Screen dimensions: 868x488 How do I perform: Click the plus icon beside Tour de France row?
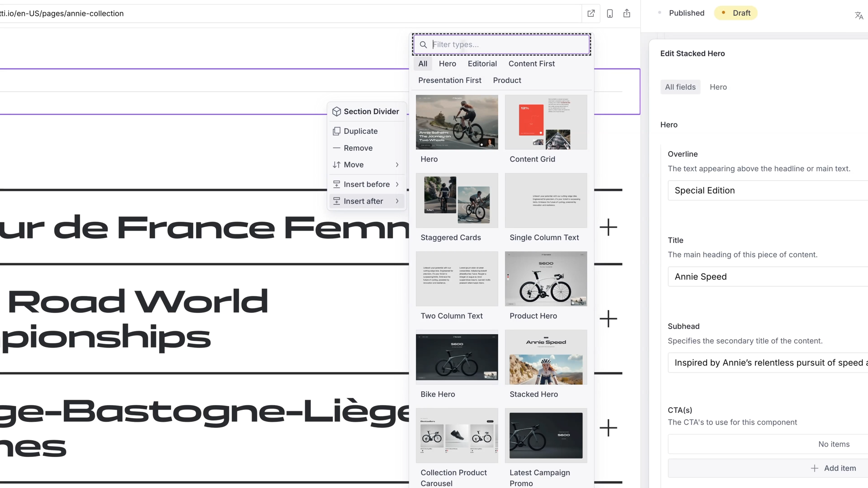[x=608, y=227]
